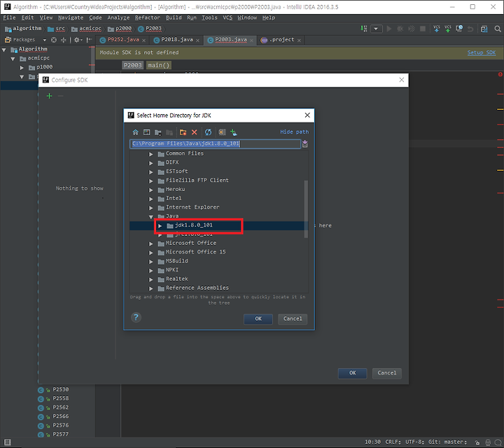Toggle show hidden files icon in chooser

coord(222,132)
